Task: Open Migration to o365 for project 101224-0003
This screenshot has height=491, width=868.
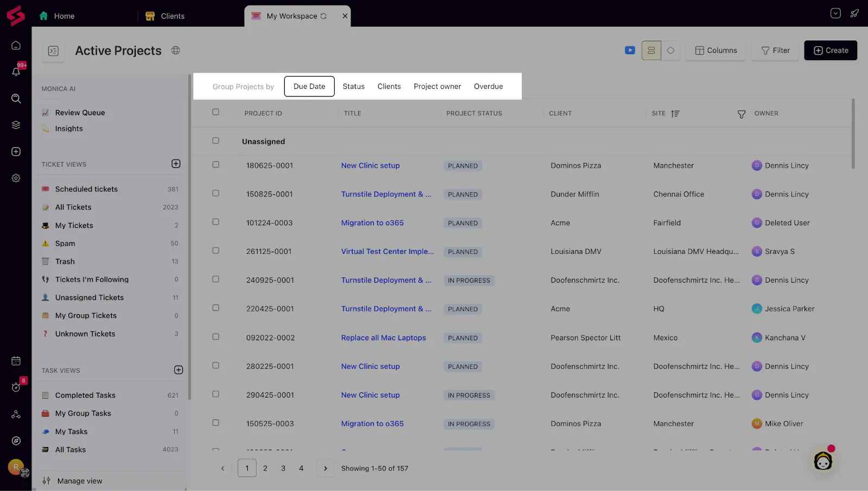Action: 372,222
